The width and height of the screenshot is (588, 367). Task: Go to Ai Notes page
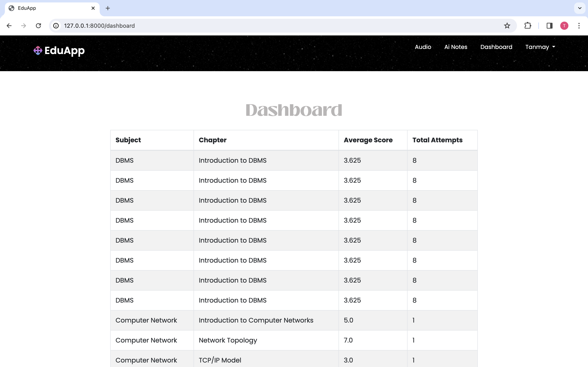pyautogui.click(x=455, y=47)
